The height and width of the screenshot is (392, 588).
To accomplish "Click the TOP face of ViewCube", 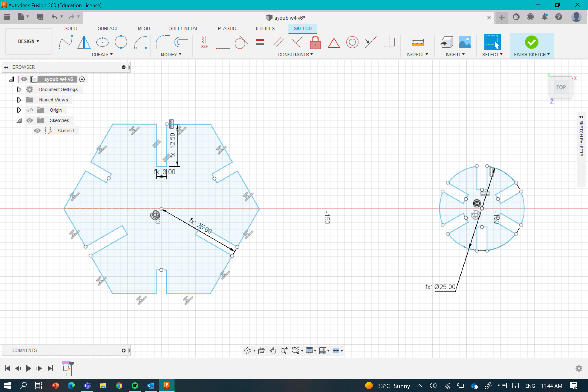I will coord(560,87).
